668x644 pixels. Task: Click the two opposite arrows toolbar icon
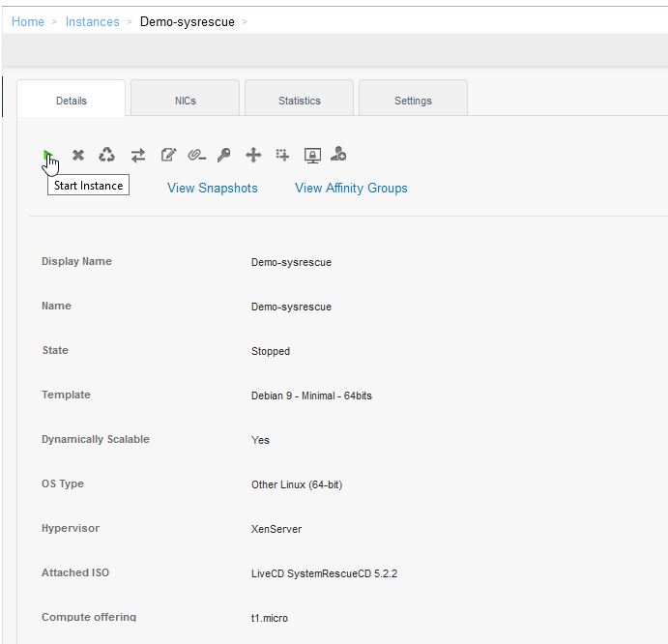(138, 156)
